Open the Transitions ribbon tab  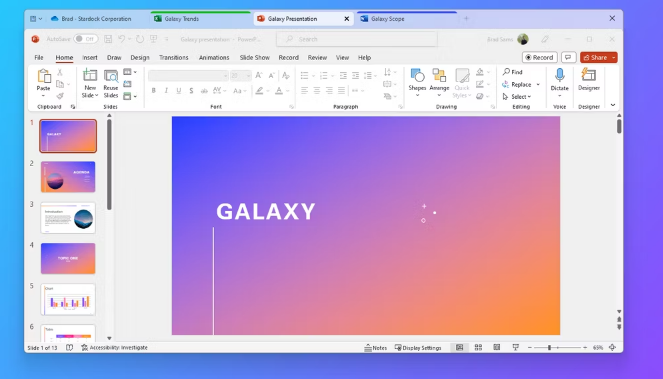pyautogui.click(x=173, y=58)
